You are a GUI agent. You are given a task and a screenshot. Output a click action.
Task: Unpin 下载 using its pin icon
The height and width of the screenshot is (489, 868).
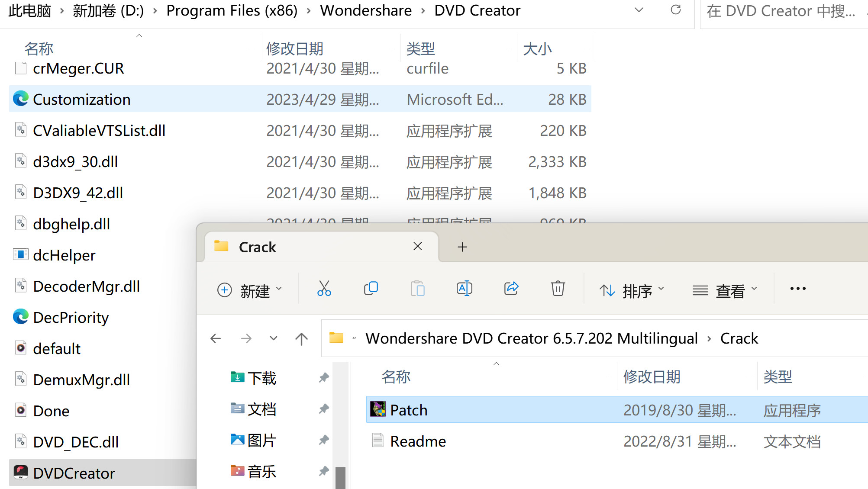click(324, 378)
